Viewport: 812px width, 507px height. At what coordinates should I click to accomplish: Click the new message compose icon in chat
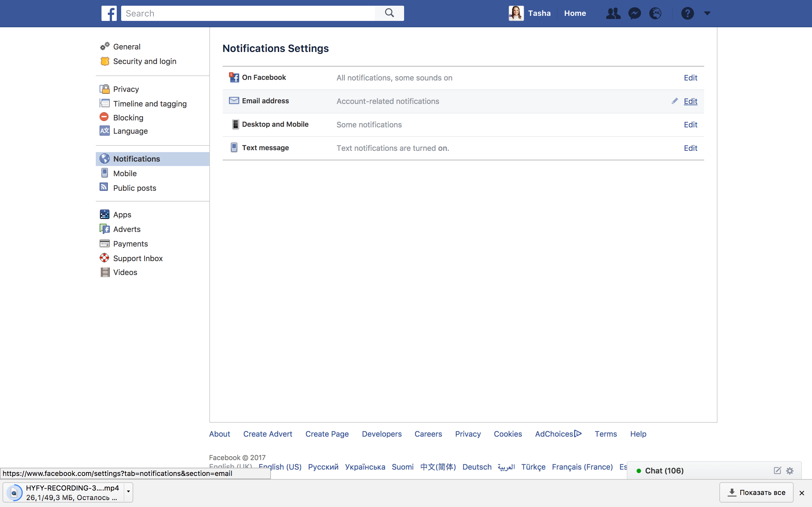point(777,471)
